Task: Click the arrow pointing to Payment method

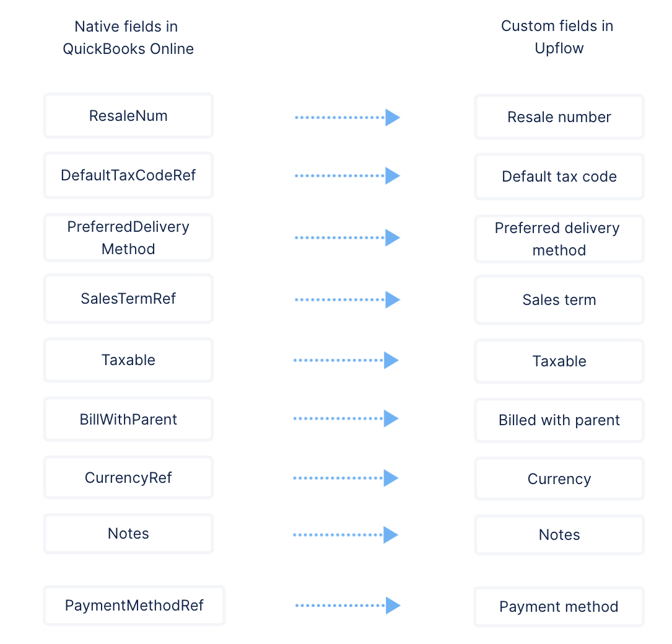Action: pyautogui.click(x=347, y=606)
